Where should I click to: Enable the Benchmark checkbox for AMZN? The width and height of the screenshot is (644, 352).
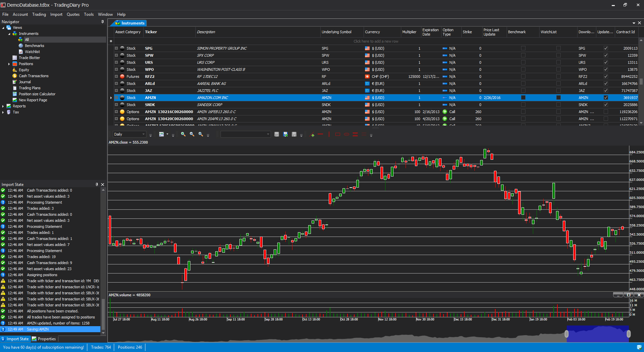click(x=522, y=98)
